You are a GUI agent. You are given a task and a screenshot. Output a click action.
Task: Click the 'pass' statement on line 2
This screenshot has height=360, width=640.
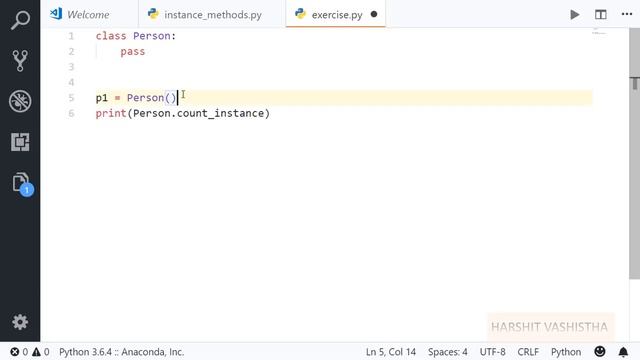click(133, 51)
